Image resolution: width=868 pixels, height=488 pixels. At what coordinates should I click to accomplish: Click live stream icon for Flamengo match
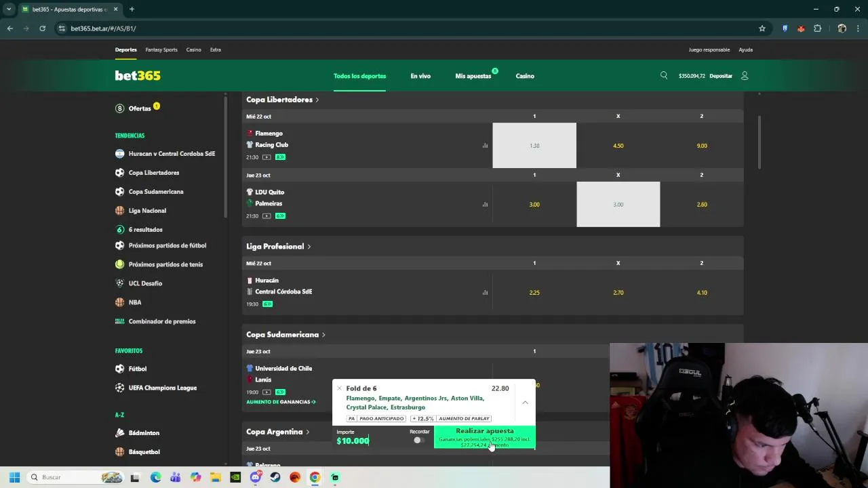pos(267,157)
